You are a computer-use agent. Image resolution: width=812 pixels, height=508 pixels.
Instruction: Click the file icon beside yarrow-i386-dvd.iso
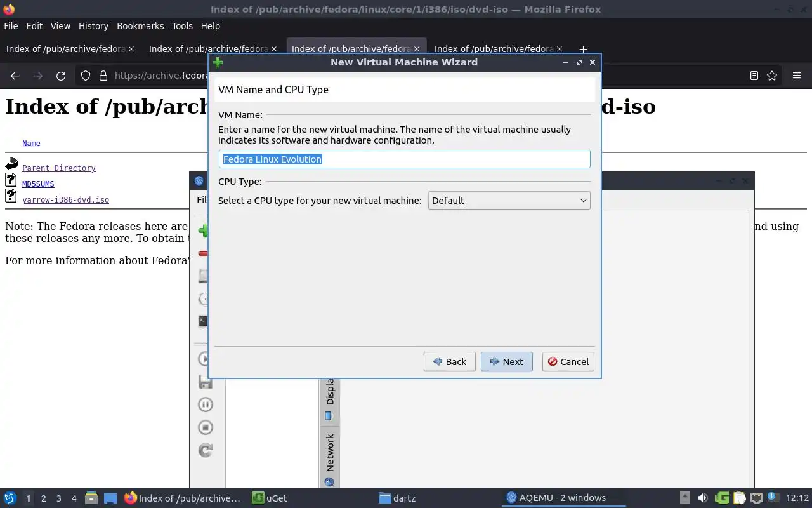(11, 196)
